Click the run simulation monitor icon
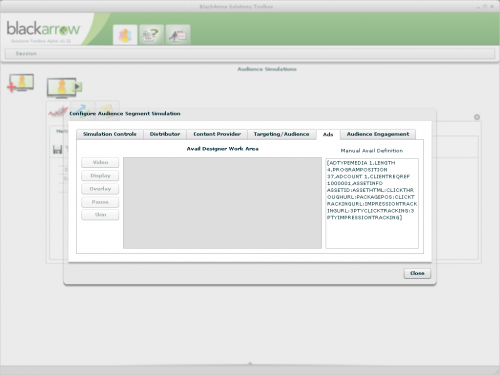Screen dimensions: 500x375 click(x=64, y=88)
